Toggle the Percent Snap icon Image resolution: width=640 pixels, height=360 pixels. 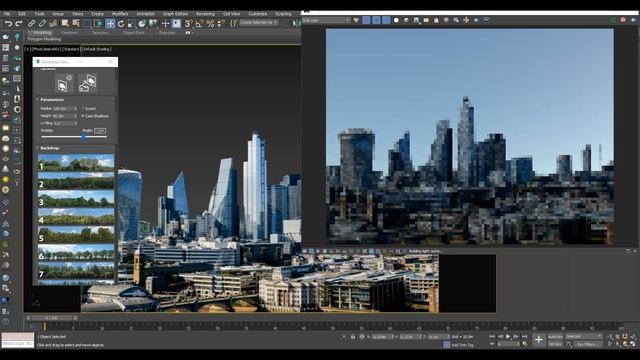pyautogui.click(x=210, y=24)
